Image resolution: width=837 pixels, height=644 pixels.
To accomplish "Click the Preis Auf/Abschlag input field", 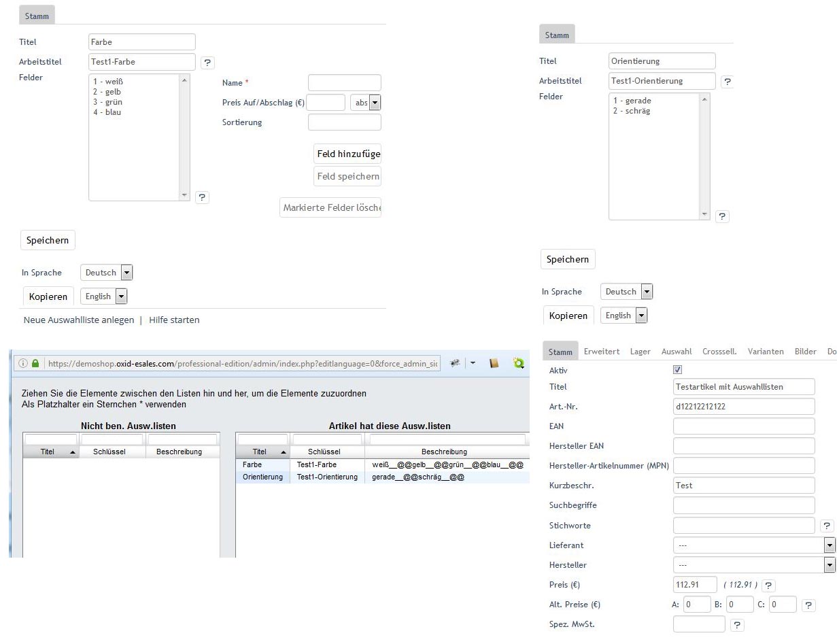I will point(326,103).
